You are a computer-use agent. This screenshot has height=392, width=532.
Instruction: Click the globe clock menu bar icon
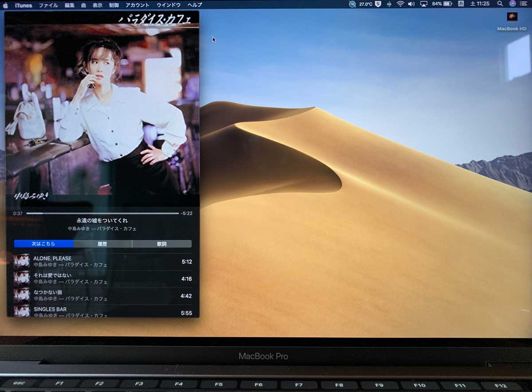tap(352, 4)
